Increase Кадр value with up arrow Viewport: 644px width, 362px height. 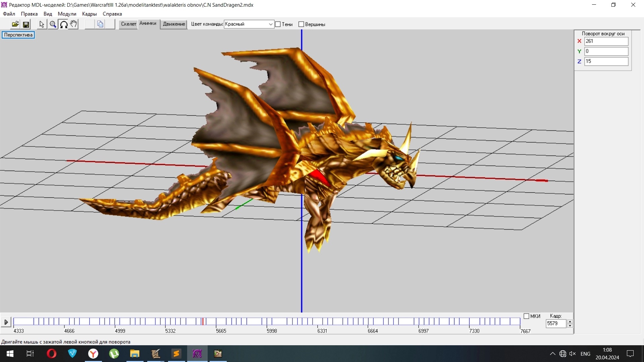pyautogui.click(x=570, y=321)
